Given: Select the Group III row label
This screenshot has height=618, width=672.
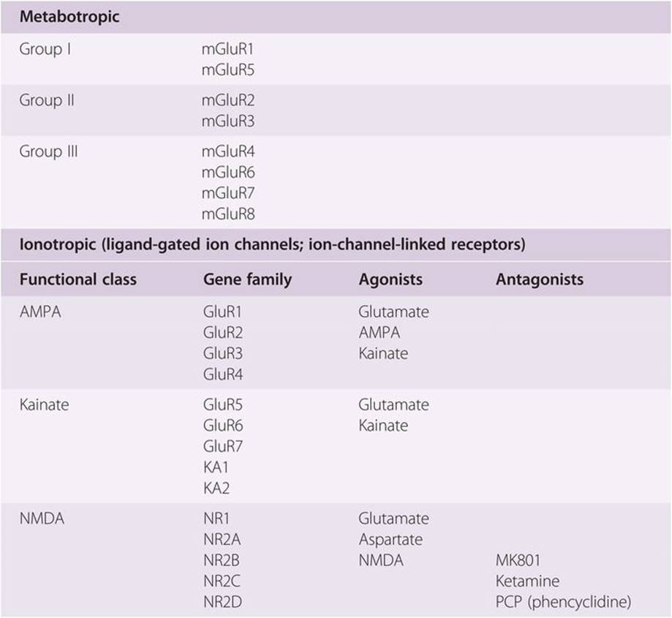Looking at the screenshot, I should pyautogui.click(x=49, y=151).
